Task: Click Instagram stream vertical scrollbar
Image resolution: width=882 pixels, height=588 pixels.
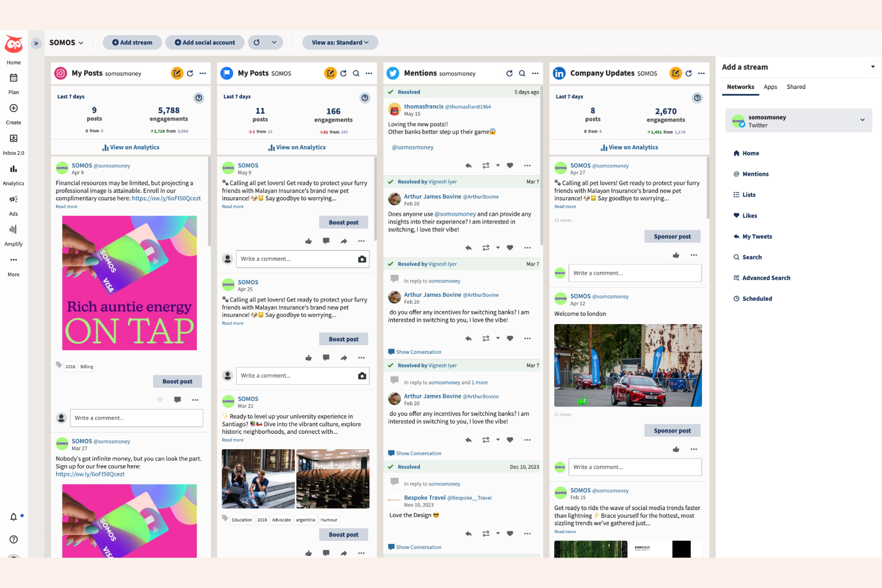Action: click(209, 201)
